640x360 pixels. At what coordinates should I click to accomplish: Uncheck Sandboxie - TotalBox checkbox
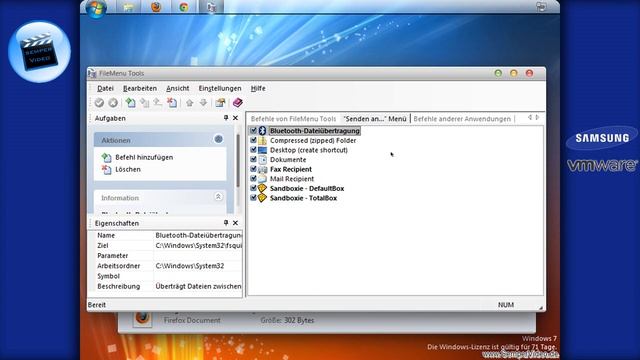click(x=253, y=198)
